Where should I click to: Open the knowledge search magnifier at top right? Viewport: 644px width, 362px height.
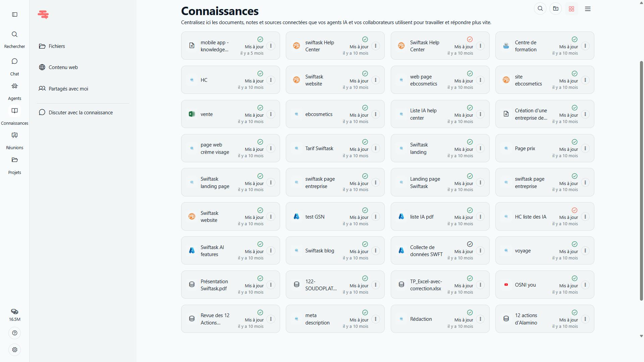(540, 9)
